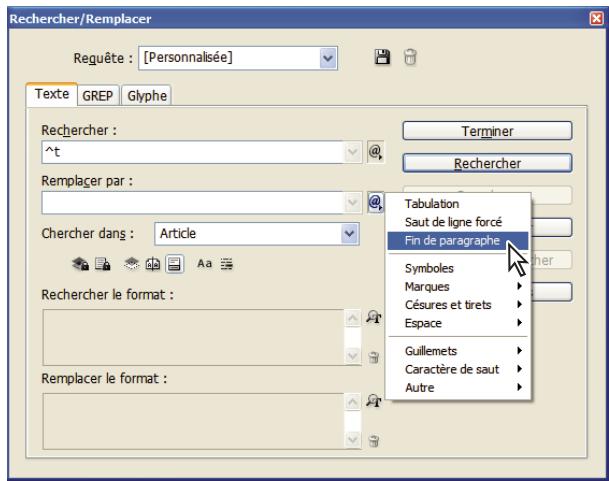Click the Remplacer le format box

[x=194, y=422]
